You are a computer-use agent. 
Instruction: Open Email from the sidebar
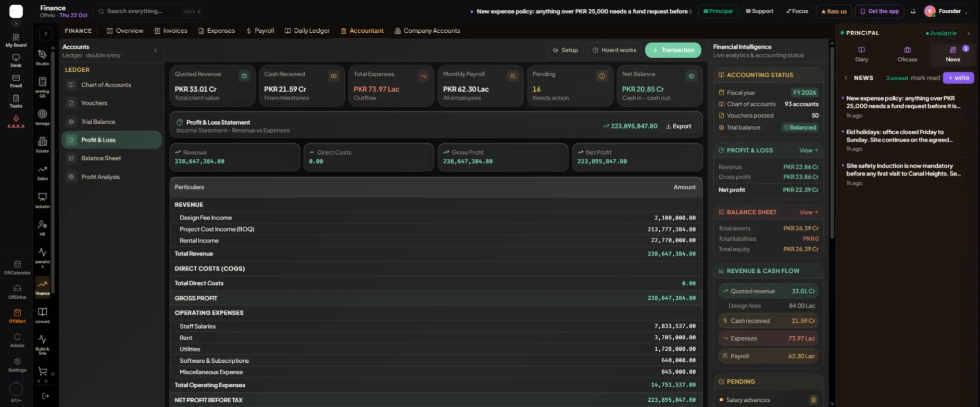[16, 81]
